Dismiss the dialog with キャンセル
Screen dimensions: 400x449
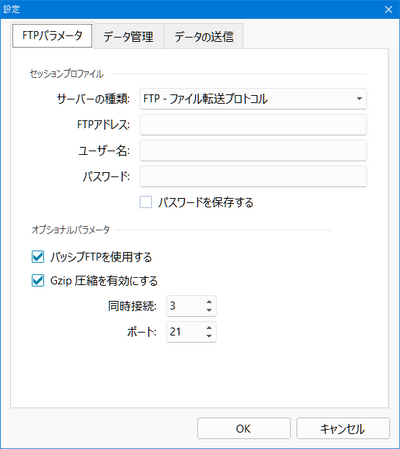pyautogui.click(x=343, y=428)
